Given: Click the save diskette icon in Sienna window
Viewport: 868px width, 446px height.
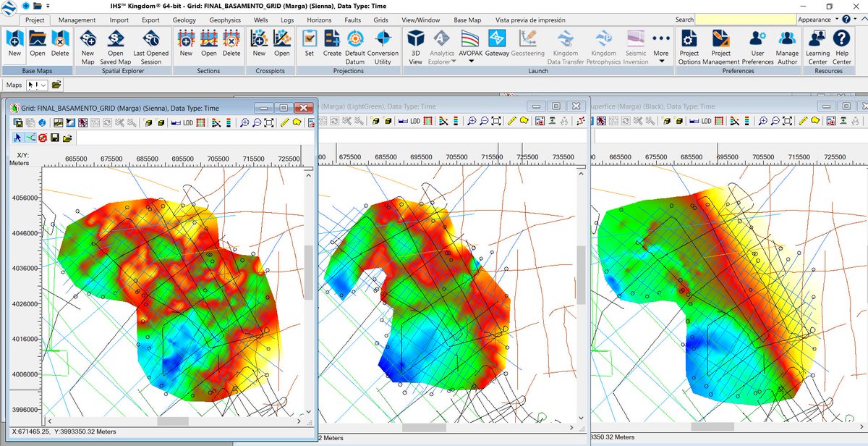Looking at the screenshot, I should click(x=54, y=138).
